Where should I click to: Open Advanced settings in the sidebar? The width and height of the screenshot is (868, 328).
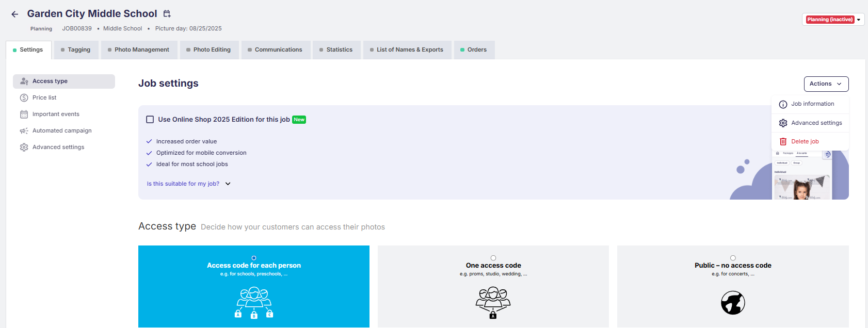[x=64, y=147]
